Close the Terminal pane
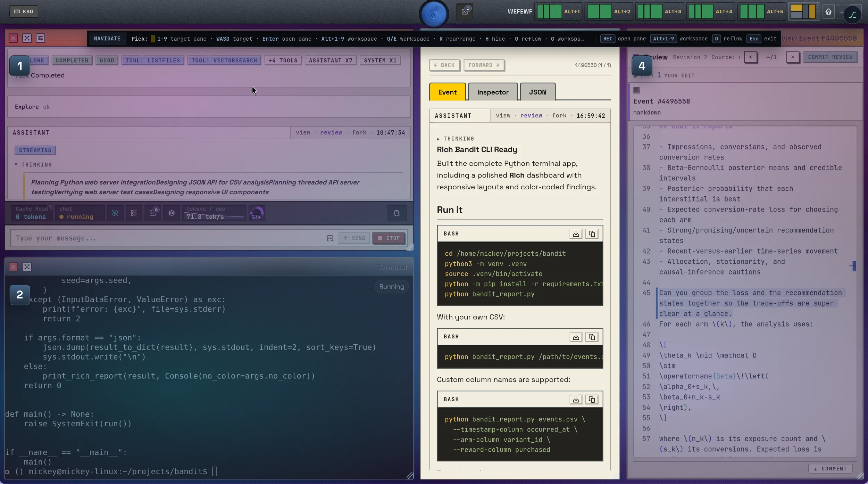 pos(13,267)
